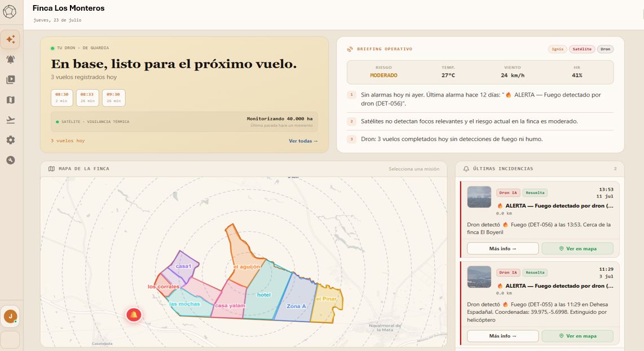Open the drone flights airplane sidebar icon
The width and height of the screenshot is (644, 351).
[11, 120]
